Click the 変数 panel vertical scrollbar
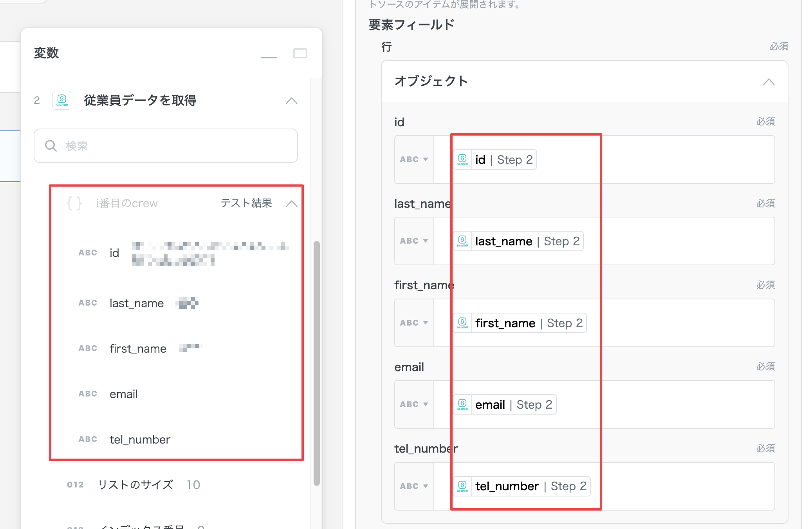Viewport: 812px width, 529px height. pyautogui.click(x=317, y=362)
